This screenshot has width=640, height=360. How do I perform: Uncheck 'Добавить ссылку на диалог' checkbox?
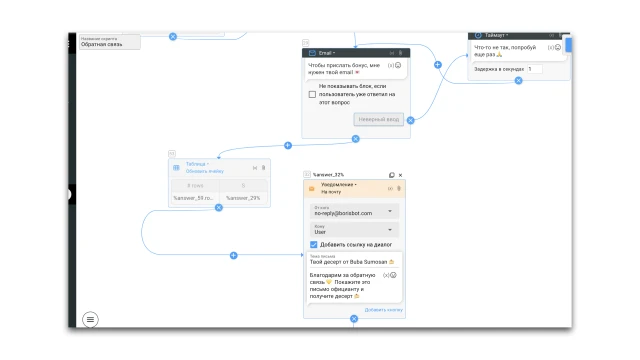click(313, 244)
